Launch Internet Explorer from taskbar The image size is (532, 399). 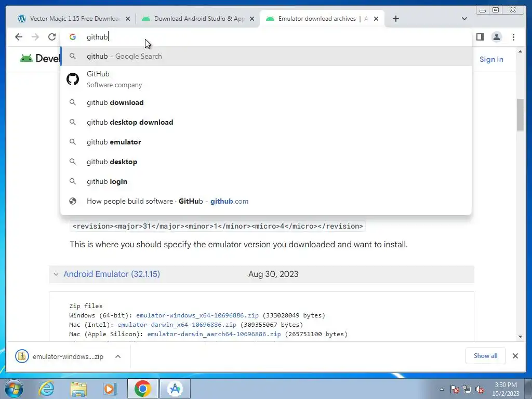coord(46,389)
